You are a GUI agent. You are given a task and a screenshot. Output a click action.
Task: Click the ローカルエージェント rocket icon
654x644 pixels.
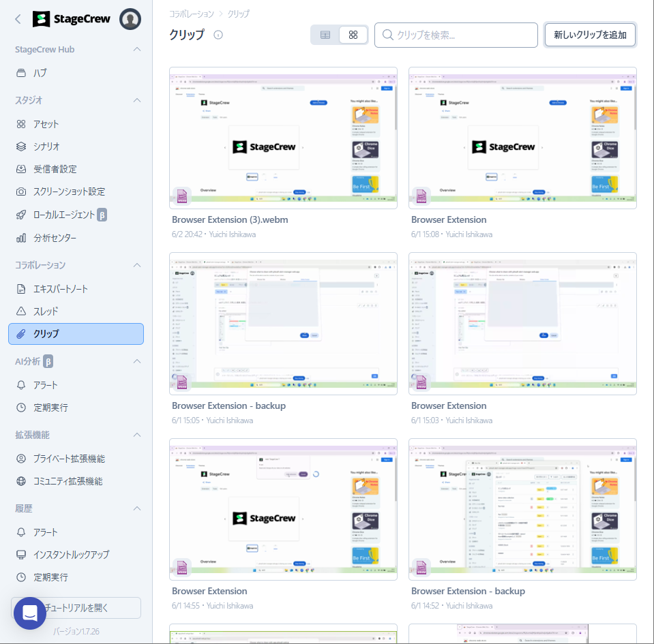click(21, 215)
